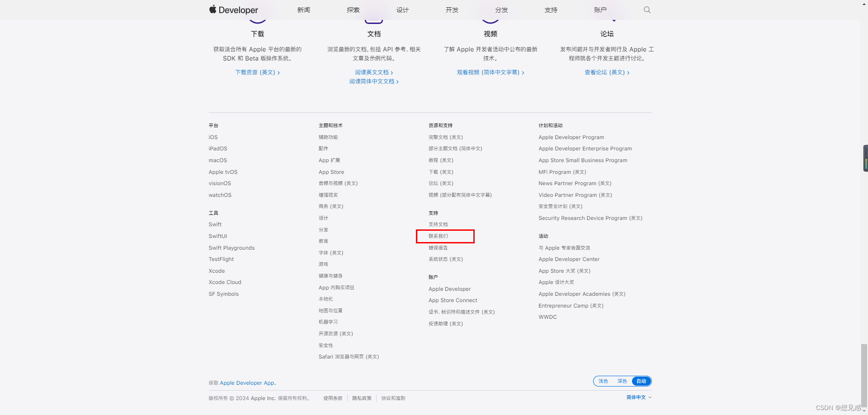Follow the 阅读英文文档 link

(x=374, y=72)
